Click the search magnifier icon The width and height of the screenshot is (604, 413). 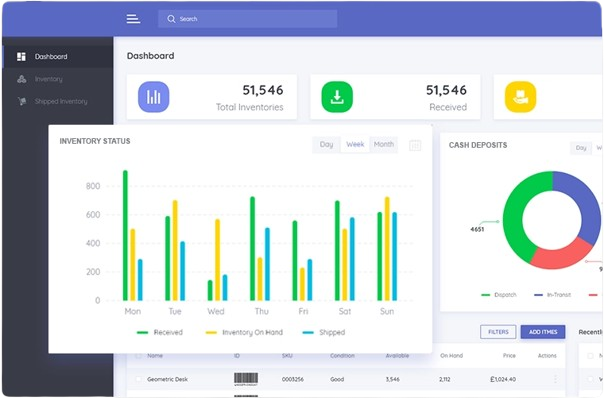tap(171, 19)
